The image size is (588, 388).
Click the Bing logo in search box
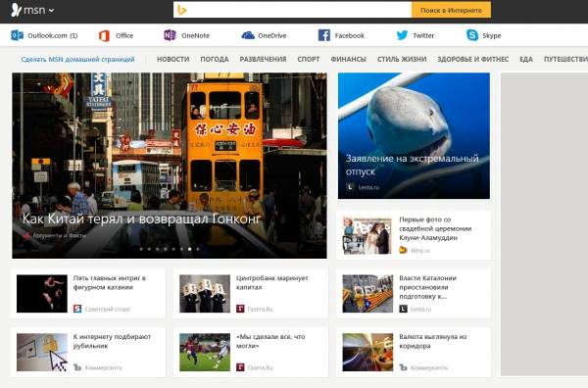pyautogui.click(x=182, y=10)
